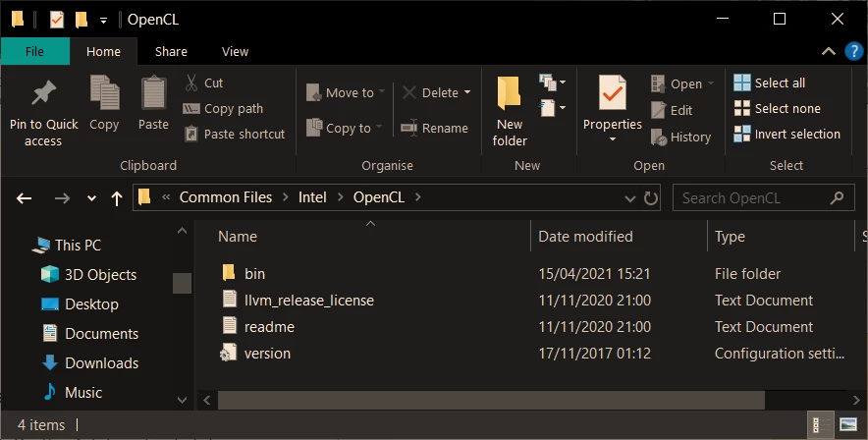Refresh the OpenCL folder
This screenshot has width=868, height=440.
[651, 198]
